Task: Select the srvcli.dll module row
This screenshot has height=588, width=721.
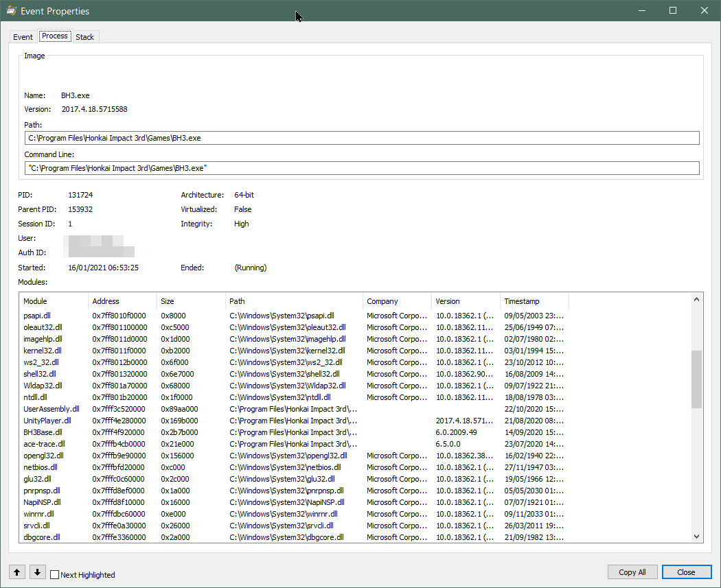Action: tap(295, 526)
